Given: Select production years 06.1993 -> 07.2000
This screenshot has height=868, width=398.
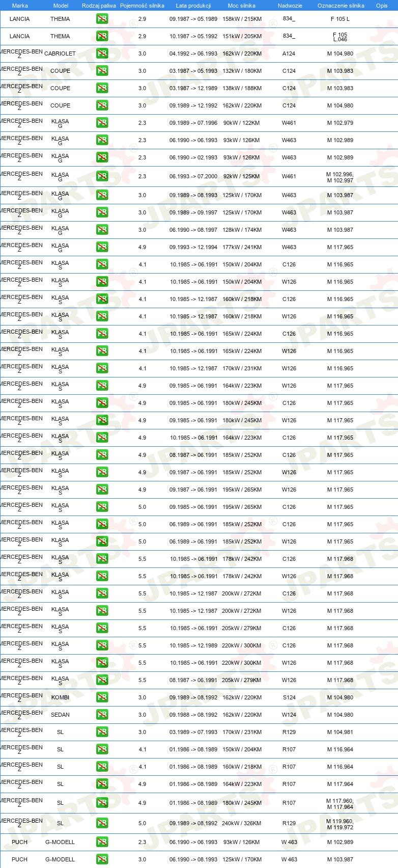Looking at the screenshot, I should (x=193, y=176).
